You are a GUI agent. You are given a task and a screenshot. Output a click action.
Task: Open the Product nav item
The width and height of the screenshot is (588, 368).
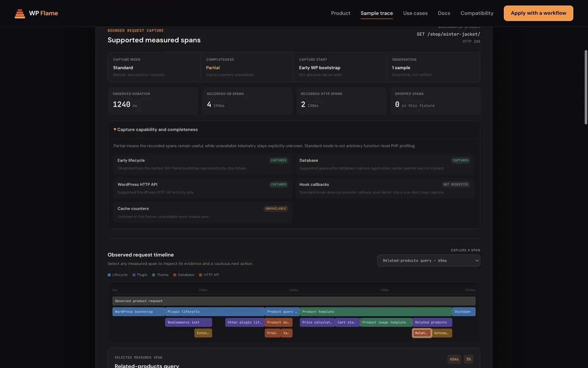[x=341, y=13]
